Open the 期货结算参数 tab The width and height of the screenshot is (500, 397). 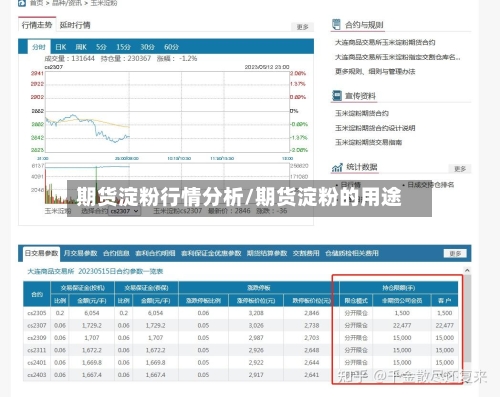267,253
